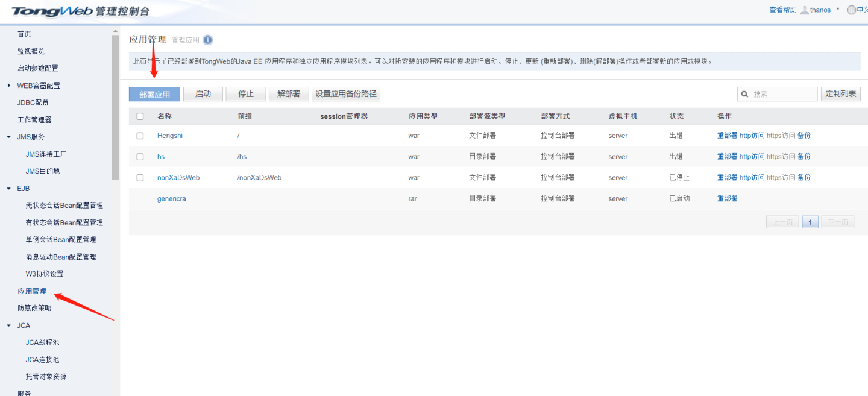Click 重部署 link for genericra
Image resolution: width=868 pixels, height=396 pixels.
727,198
